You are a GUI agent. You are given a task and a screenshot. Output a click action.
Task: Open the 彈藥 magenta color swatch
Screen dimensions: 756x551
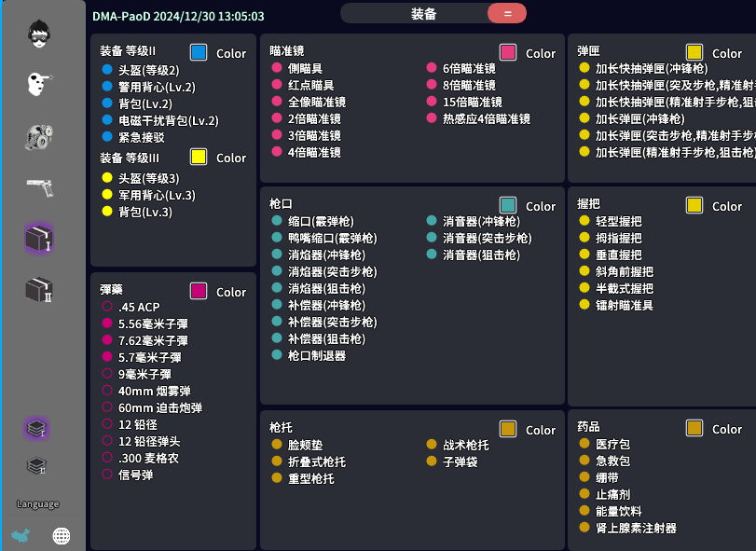(199, 291)
